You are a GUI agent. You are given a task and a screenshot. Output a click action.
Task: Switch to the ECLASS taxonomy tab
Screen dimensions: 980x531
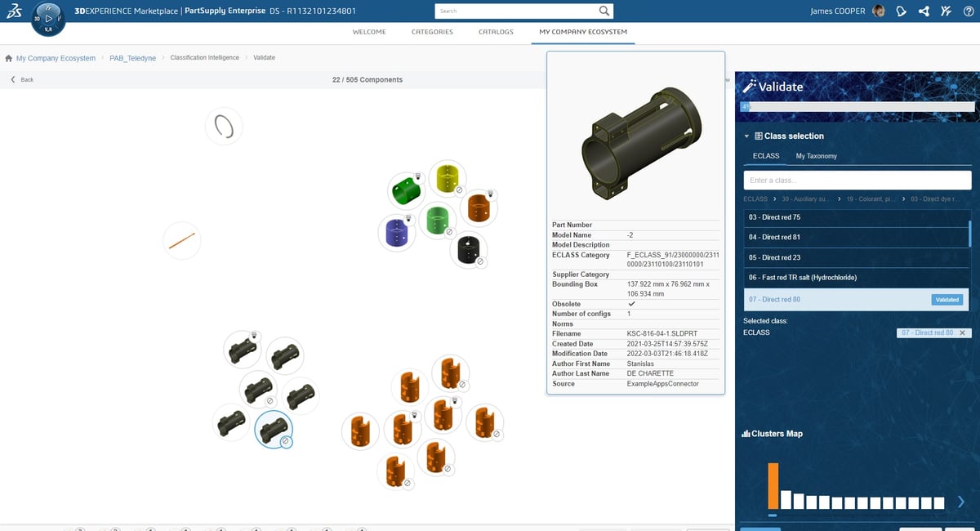[x=766, y=155]
